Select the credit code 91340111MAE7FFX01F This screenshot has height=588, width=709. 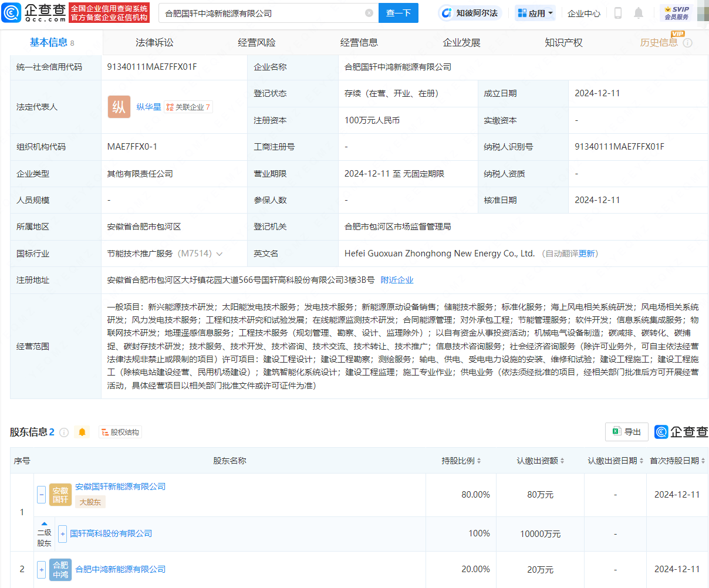[x=152, y=67]
